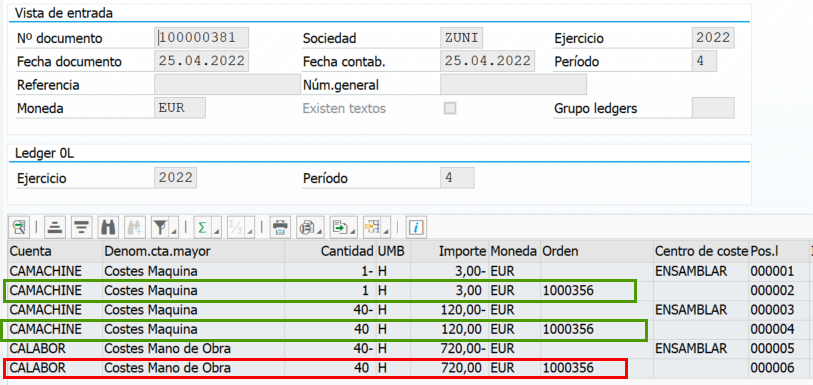Click the amount cell 3,00-
This screenshot has height=385, width=813.
tap(449, 271)
